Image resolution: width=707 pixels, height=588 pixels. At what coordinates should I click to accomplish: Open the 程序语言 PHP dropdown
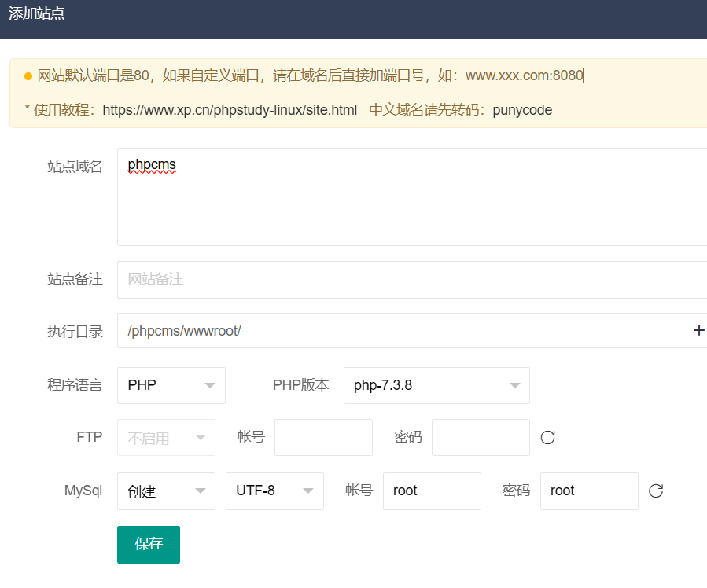171,385
